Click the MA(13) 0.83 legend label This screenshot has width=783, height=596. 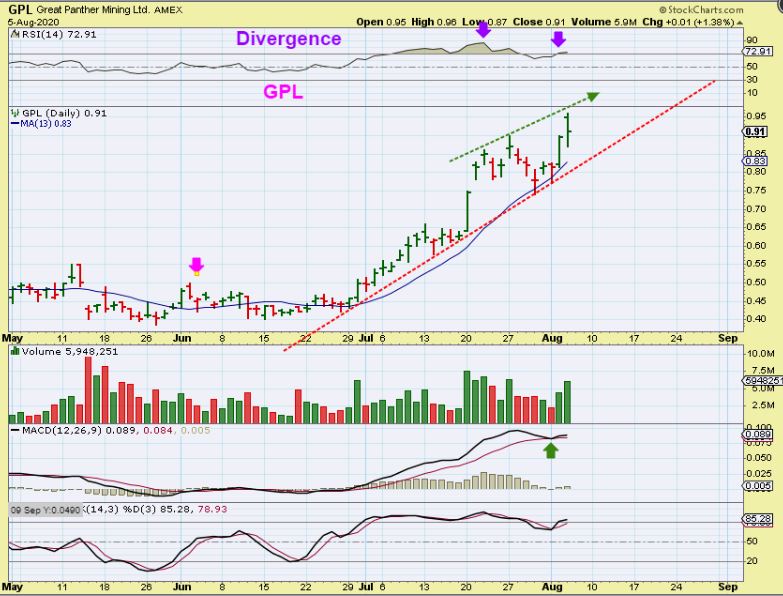46,124
